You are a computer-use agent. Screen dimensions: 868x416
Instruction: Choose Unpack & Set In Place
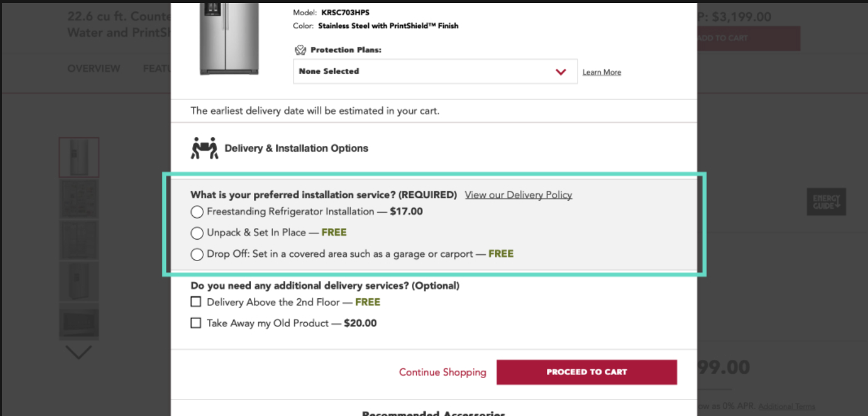point(197,233)
